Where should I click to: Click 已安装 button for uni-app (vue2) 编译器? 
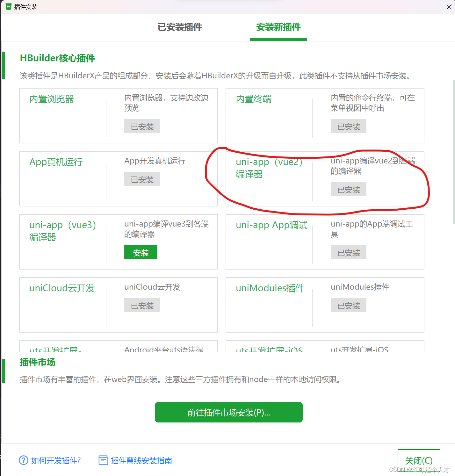pos(349,189)
